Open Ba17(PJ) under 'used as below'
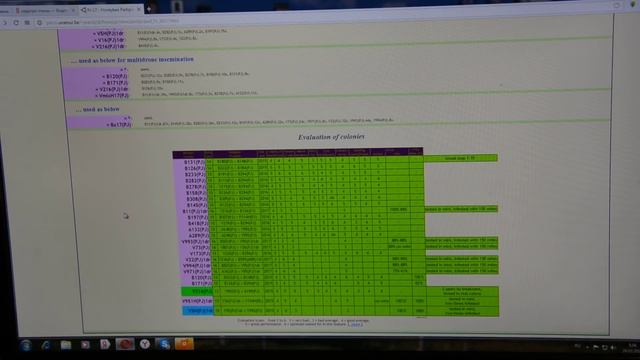This screenshot has height=360, width=640. 119,124
